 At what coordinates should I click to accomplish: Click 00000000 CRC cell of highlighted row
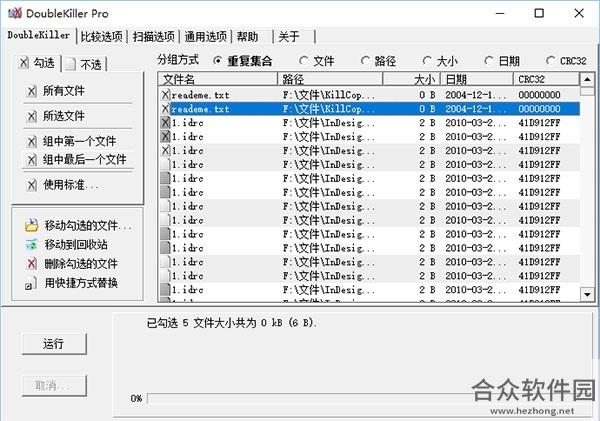(539, 109)
